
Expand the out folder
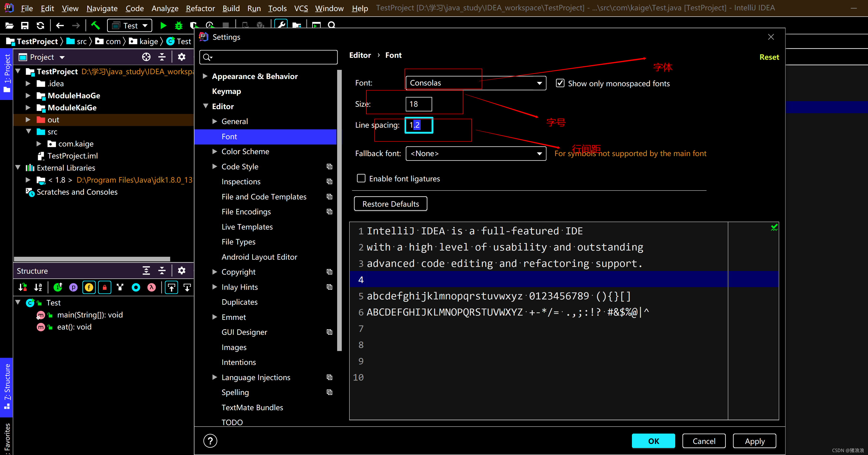tap(28, 120)
